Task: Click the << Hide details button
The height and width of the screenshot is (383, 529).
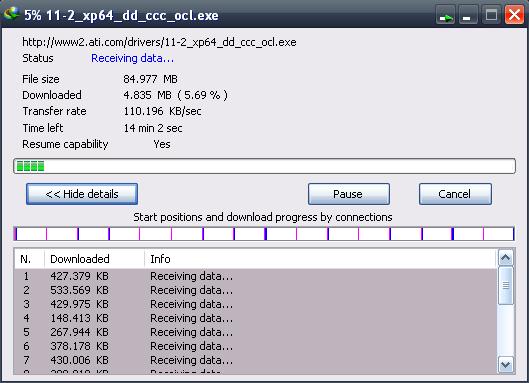Action: click(82, 194)
